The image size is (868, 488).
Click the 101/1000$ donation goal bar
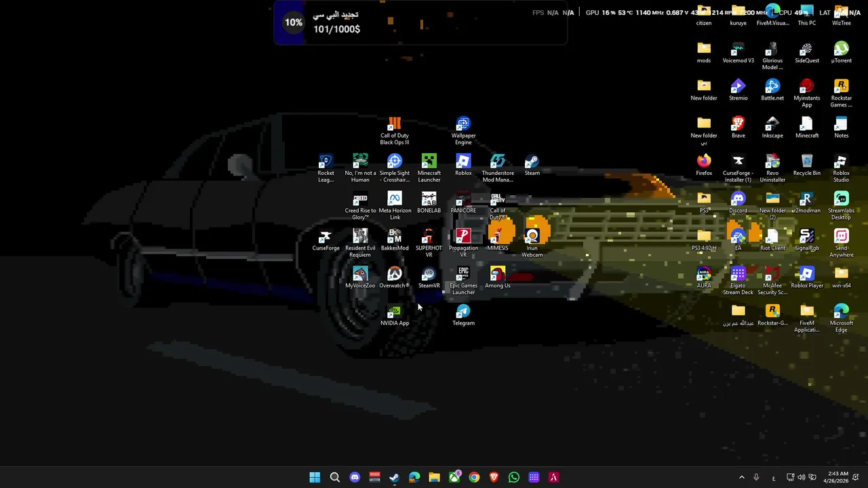(420, 23)
